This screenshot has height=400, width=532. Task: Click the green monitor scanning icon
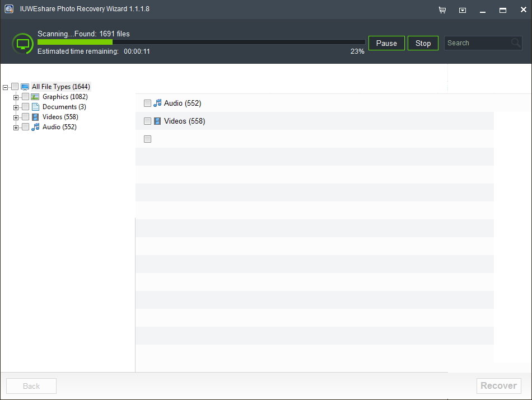23,44
